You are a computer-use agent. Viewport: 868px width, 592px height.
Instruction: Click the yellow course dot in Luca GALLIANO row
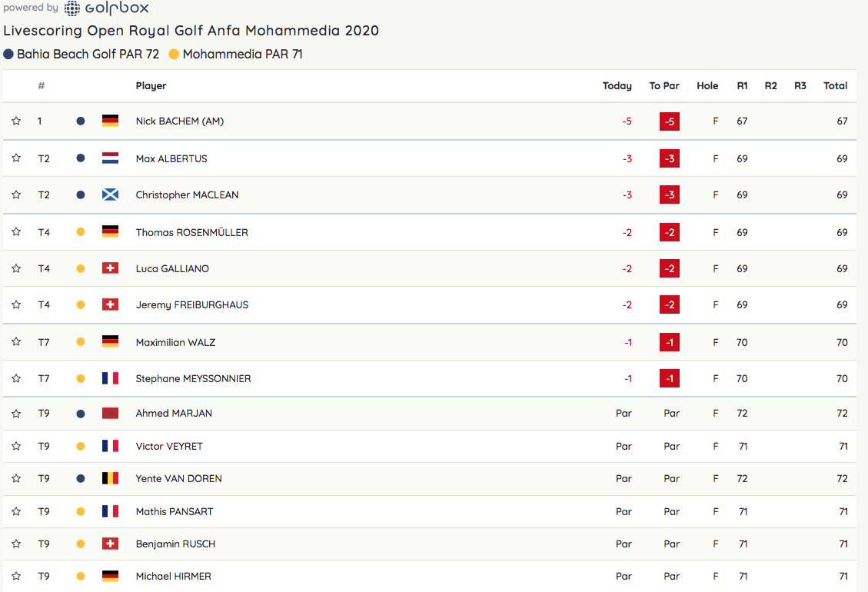80,268
